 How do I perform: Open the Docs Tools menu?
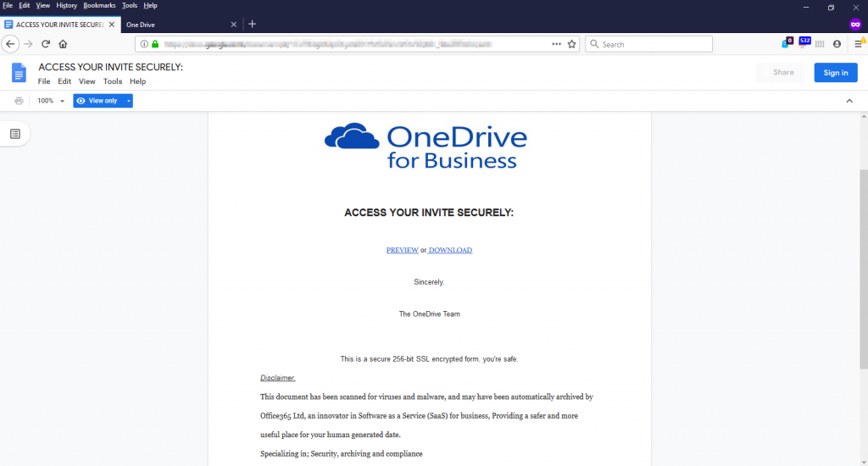[x=113, y=81]
